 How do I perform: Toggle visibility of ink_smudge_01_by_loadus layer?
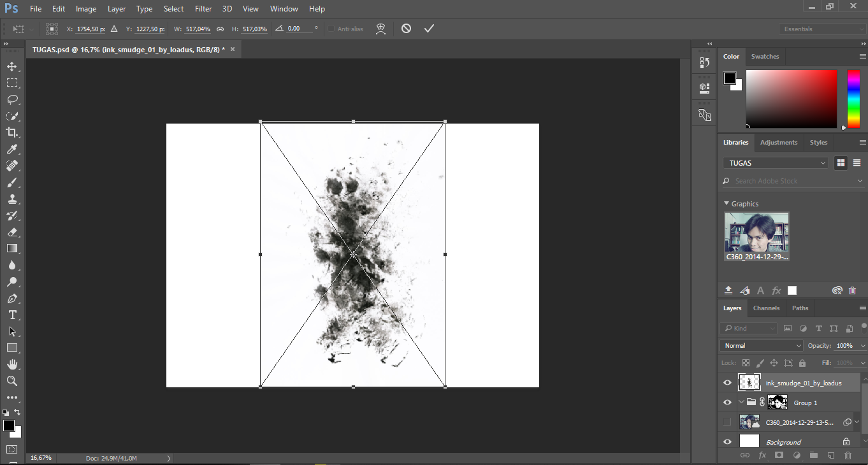727,382
